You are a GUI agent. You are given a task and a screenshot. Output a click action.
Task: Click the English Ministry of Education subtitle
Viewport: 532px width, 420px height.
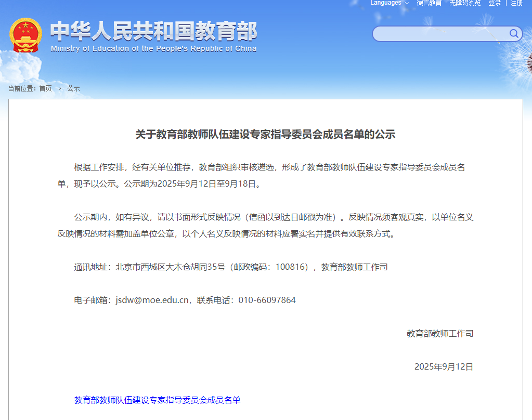click(x=153, y=49)
